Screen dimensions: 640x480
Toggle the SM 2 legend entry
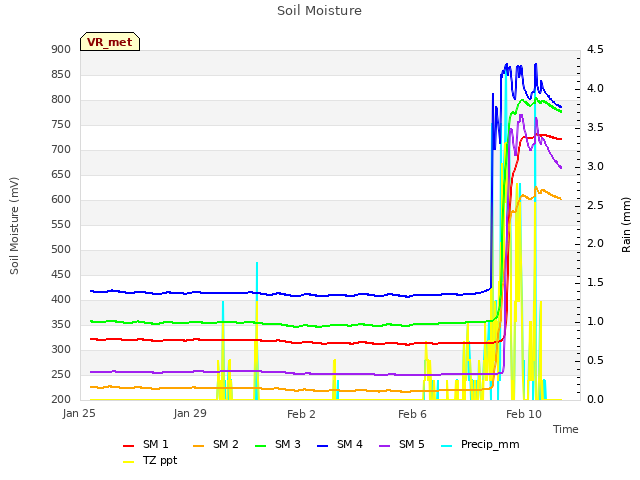coord(216,444)
